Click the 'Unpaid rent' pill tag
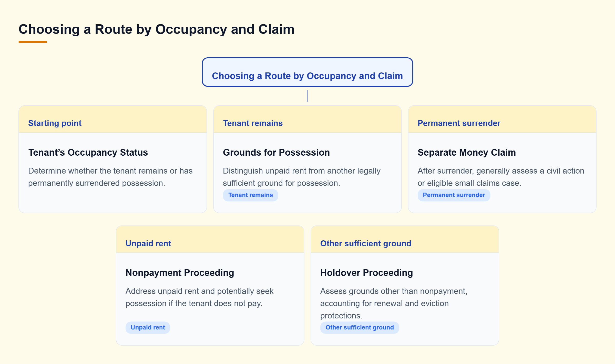Viewport: 615px width, 364px height. coord(148,327)
